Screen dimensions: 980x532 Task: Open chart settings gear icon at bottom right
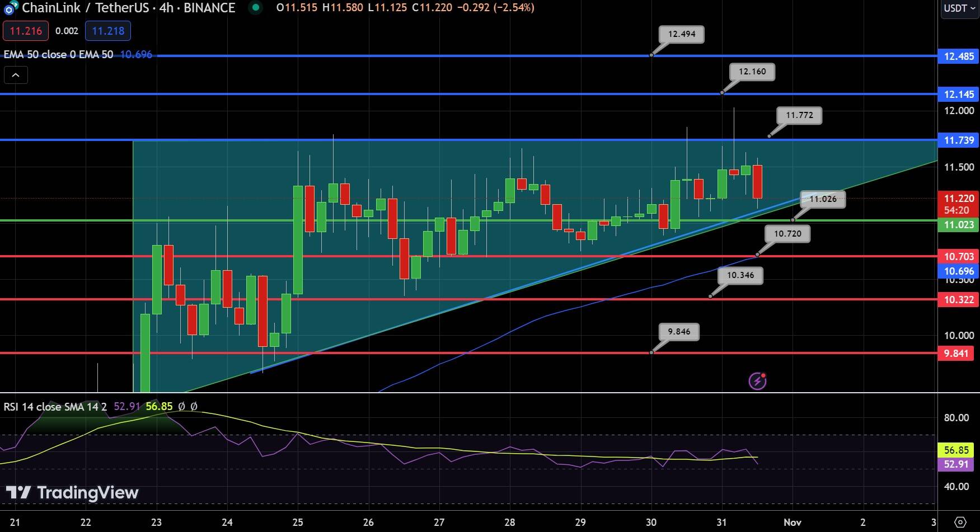(x=960, y=522)
